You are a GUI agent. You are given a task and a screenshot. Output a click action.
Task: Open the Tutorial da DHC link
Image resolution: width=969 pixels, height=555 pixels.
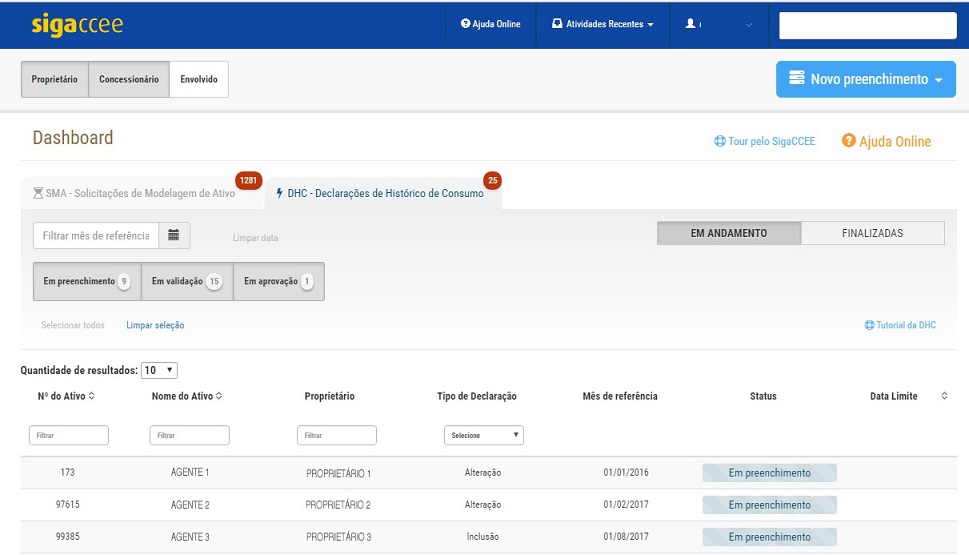(900, 325)
